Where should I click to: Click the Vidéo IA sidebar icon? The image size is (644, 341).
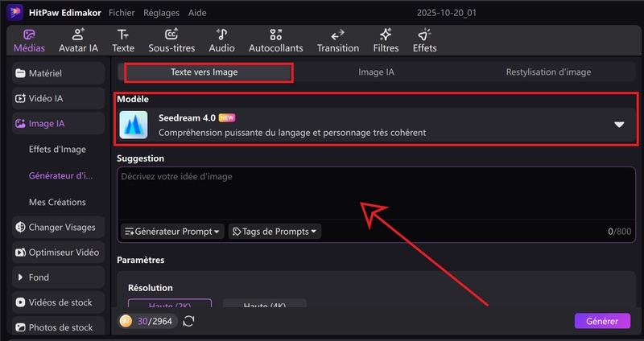coord(20,98)
